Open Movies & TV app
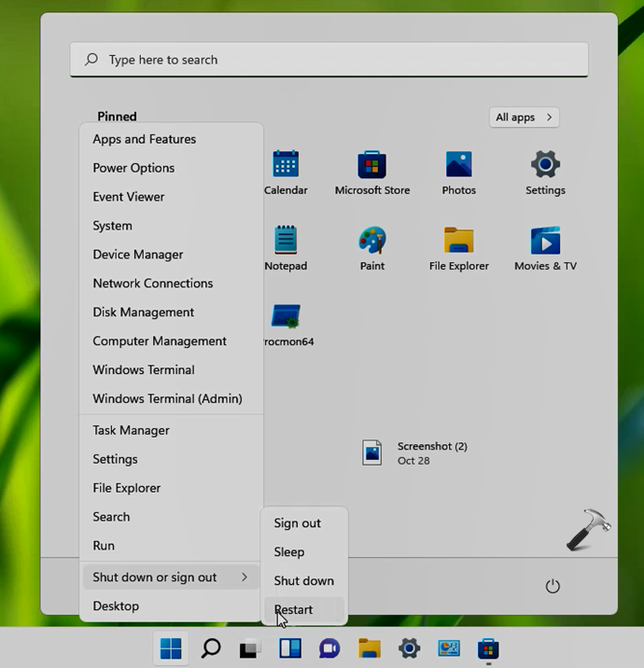 pyautogui.click(x=545, y=242)
